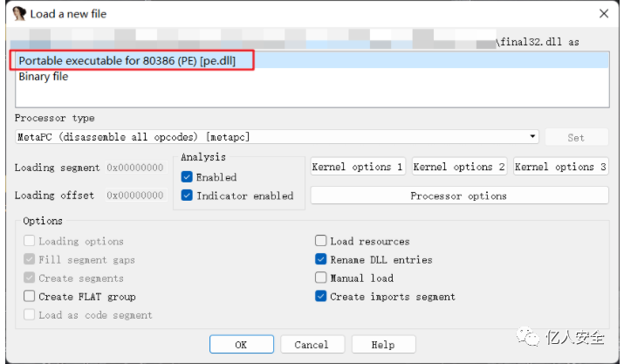Enable the Load resources checkbox
The width and height of the screenshot is (624, 364).
pos(321,241)
